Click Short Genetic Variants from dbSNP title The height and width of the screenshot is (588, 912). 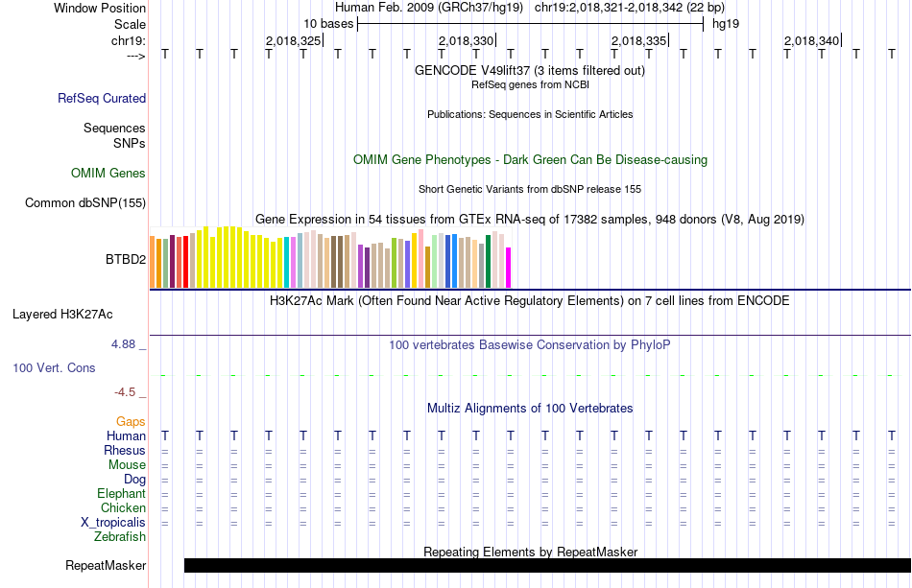click(x=530, y=189)
